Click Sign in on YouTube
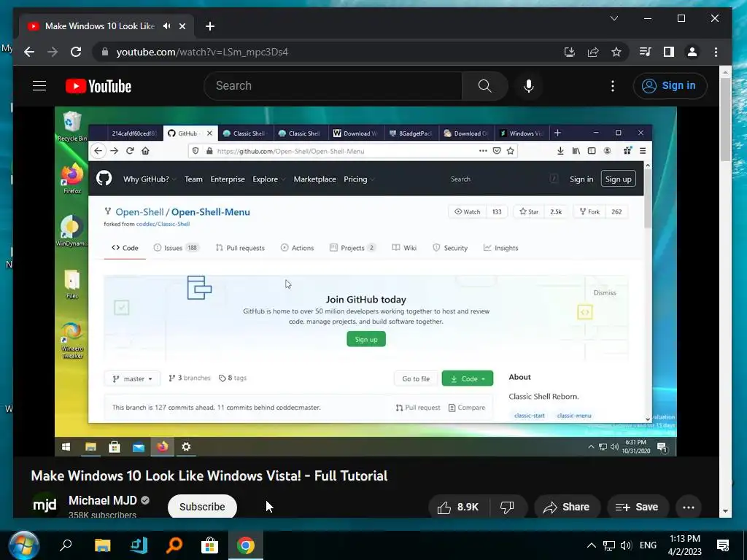This screenshot has height=560, width=747. [x=670, y=86]
